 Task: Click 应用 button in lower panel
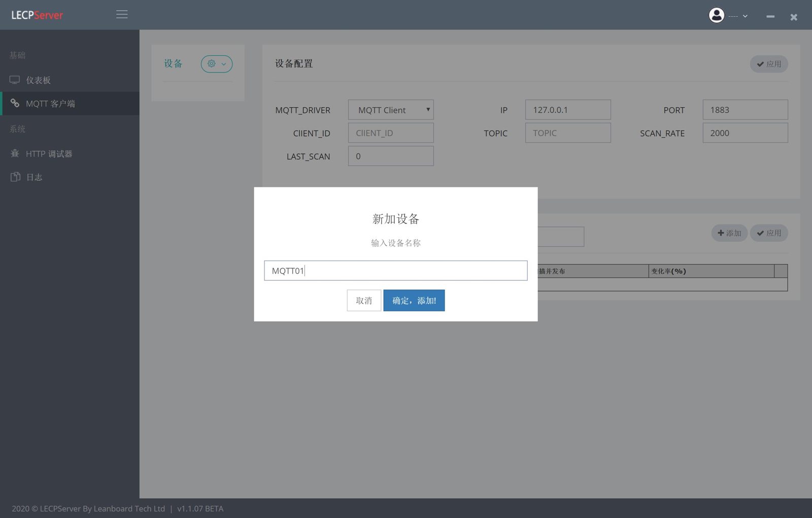point(769,233)
